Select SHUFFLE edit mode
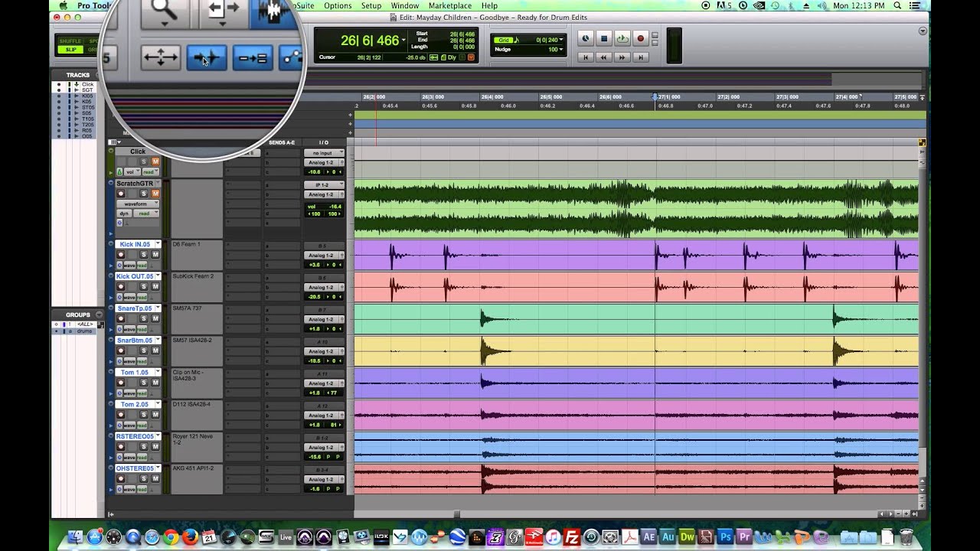Image resolution: width=980 pixels, height=551 pixels. [x=70, y=41]
